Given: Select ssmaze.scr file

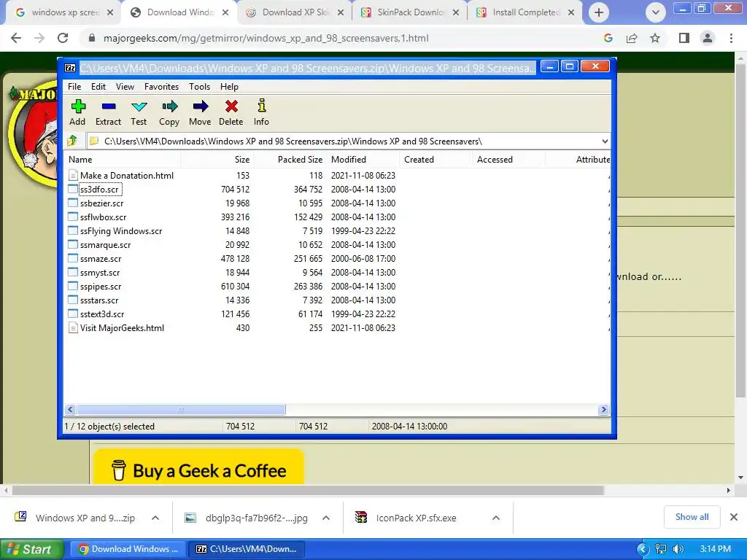Looking at the screenshot, I should tap(101, 259).
